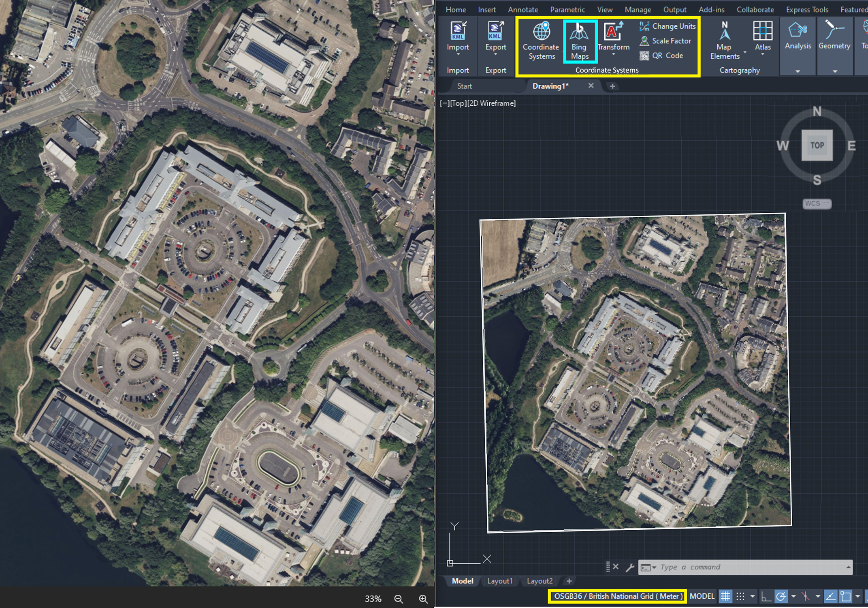Toggle snap mode dots icon
Screen dimensions: 868x608
[740, 596]
